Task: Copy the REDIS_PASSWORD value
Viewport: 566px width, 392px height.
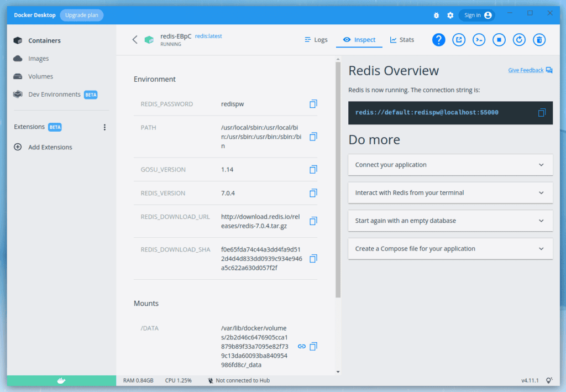Action: tap(313, 104)
